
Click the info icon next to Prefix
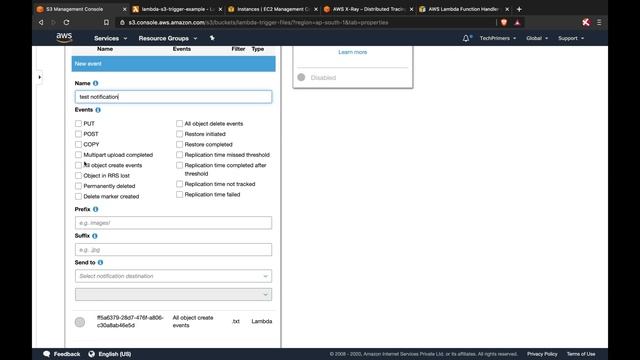pos(96,209)
